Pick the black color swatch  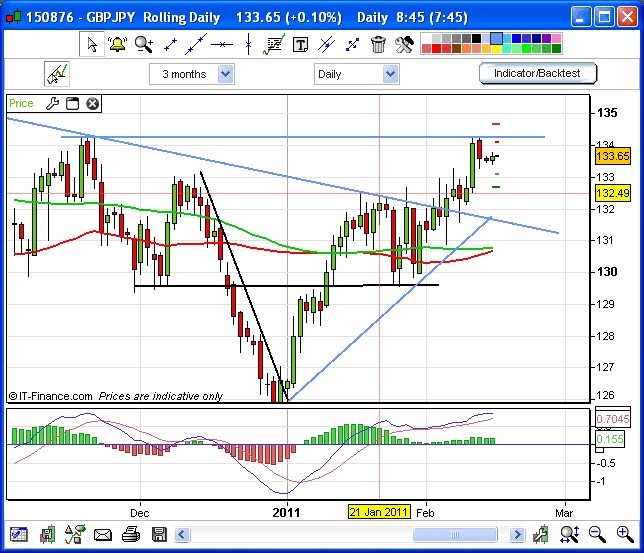click(x=476, y=39)
